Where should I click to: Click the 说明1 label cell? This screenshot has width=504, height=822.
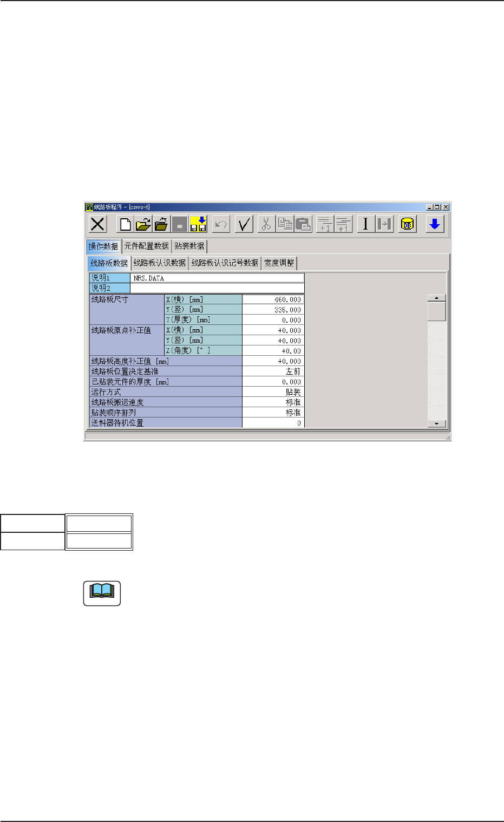109,278
